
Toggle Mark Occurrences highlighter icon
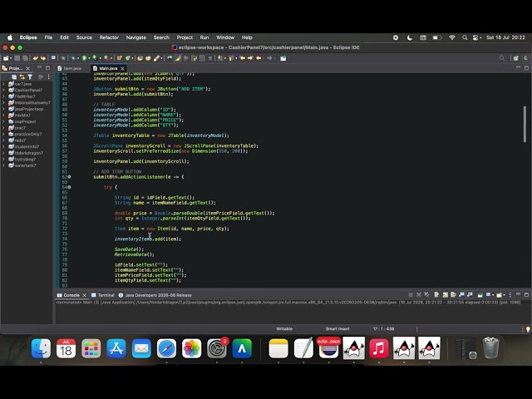[178, 58]
